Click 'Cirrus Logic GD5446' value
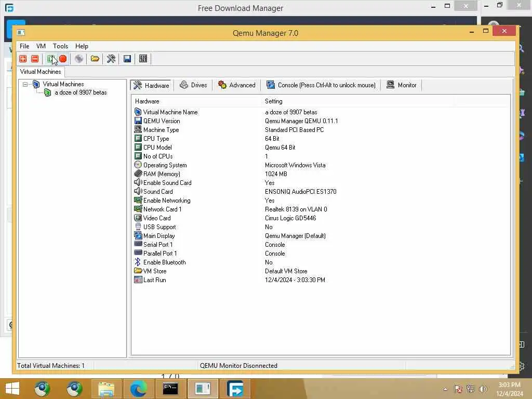532x399 pixels. [290, 218]
